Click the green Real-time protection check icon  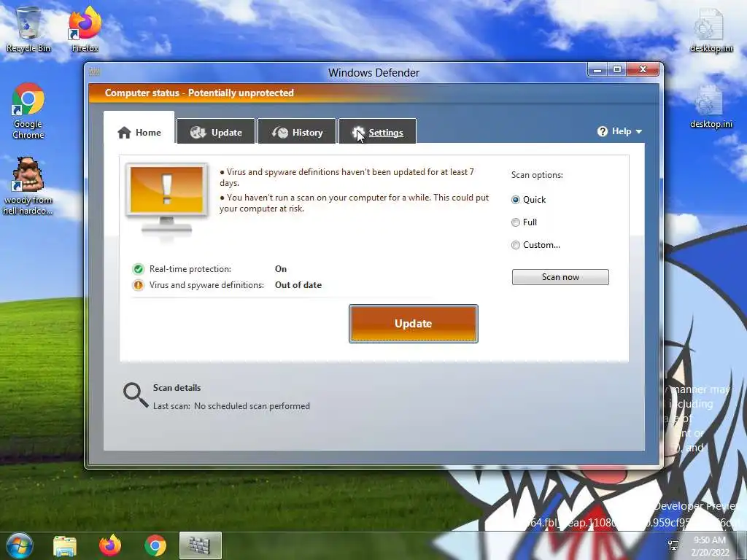point(138,270)
